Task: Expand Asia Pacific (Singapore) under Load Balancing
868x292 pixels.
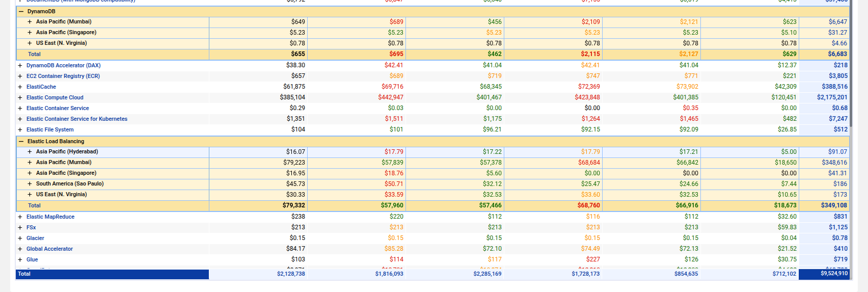Action: coord(30,173)
